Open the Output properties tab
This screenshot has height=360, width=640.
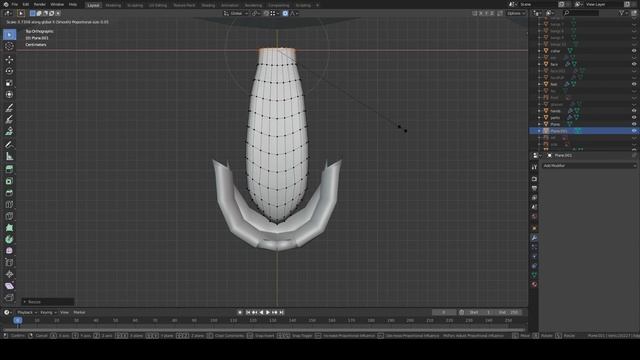534,188
